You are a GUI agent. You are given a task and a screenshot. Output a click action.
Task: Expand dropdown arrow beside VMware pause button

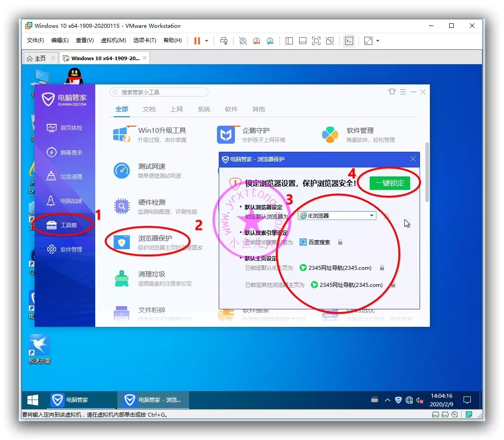[x=207, y=41]
